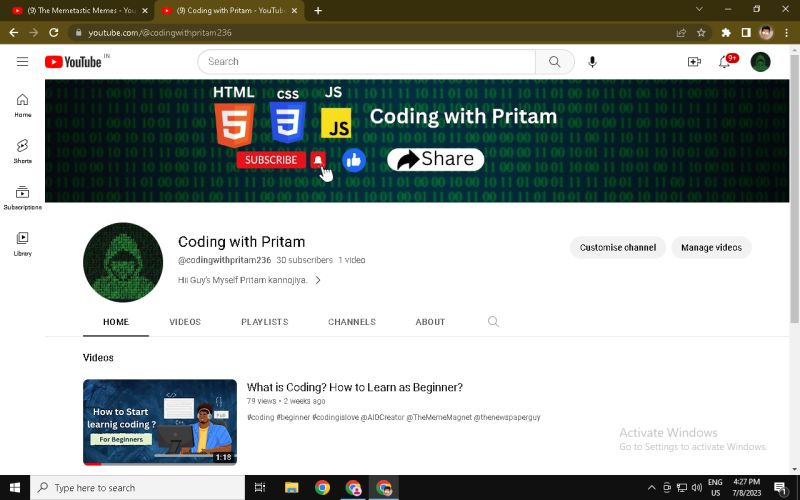This screenshot has width=800, height=500.
Task: Click the search magnifier button
Action: click(x=555, y=62)
